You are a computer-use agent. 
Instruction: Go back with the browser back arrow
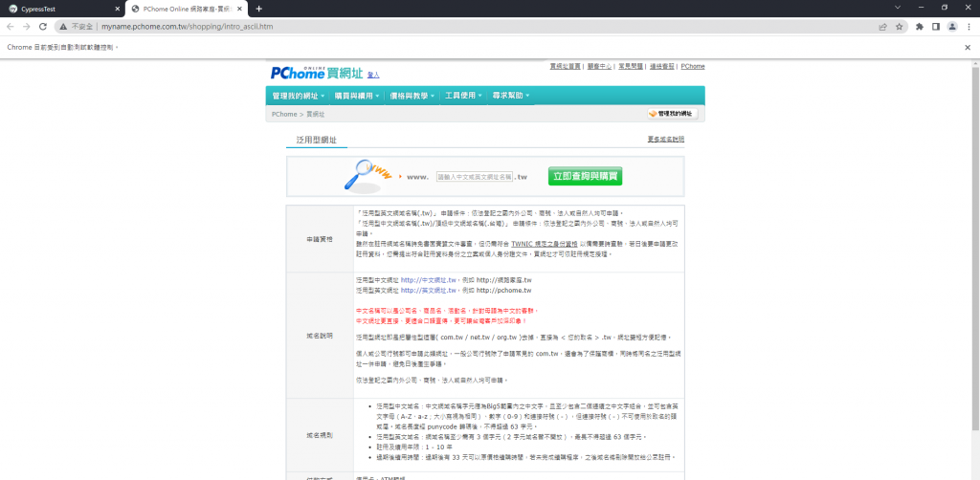pyautogui.click(x=10, y=27)
